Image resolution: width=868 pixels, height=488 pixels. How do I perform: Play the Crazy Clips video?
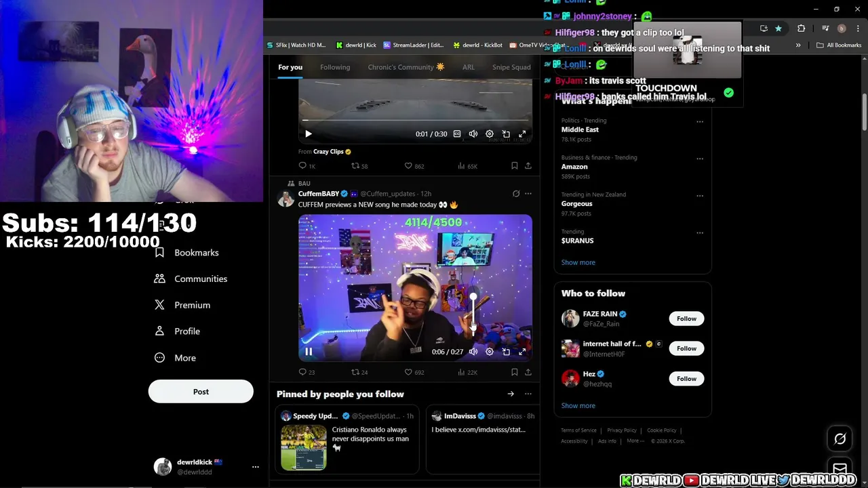[x=309, y=134]
